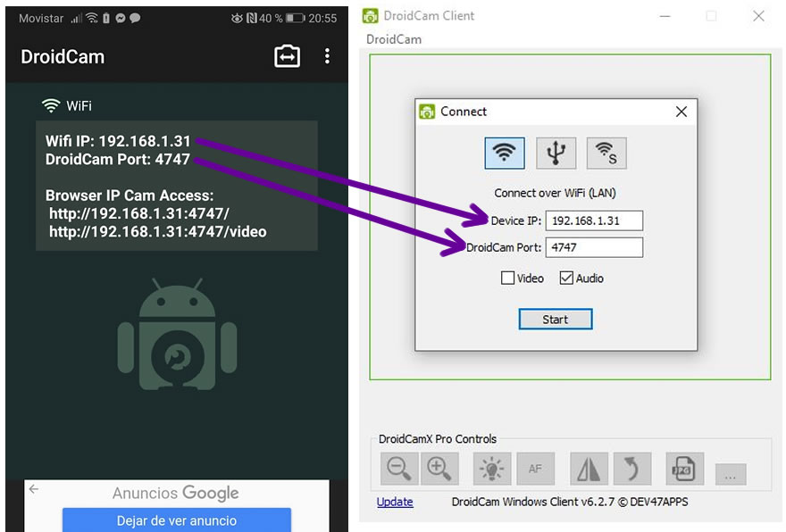
Task: Focus the DroidCam Port input field
Action: click(x=594, y=247)
